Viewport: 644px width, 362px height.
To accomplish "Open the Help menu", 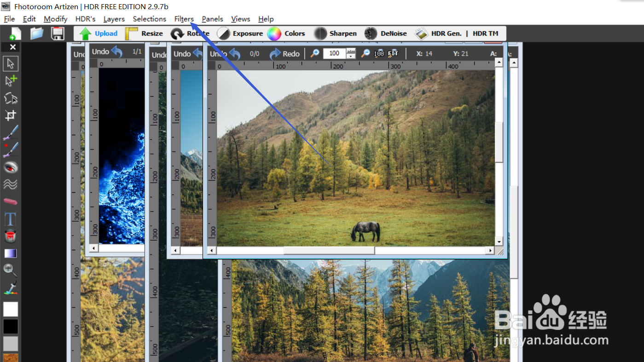I will click(266, 19).
